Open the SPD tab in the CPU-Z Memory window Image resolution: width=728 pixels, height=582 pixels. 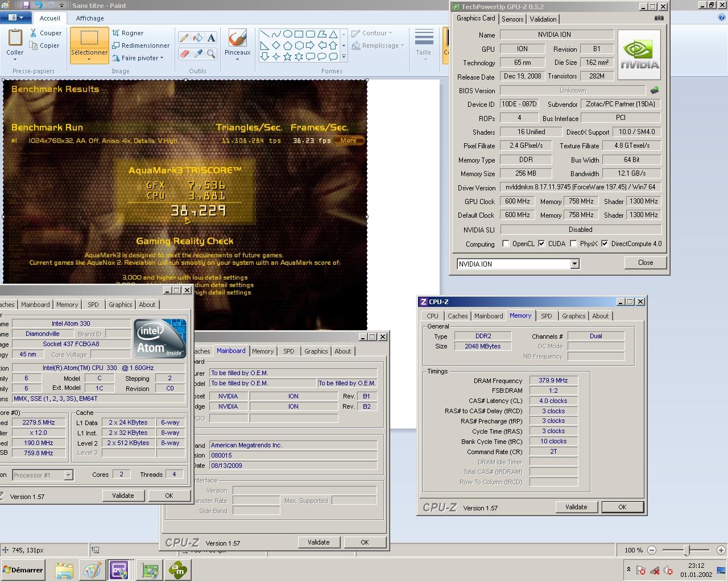547,316
